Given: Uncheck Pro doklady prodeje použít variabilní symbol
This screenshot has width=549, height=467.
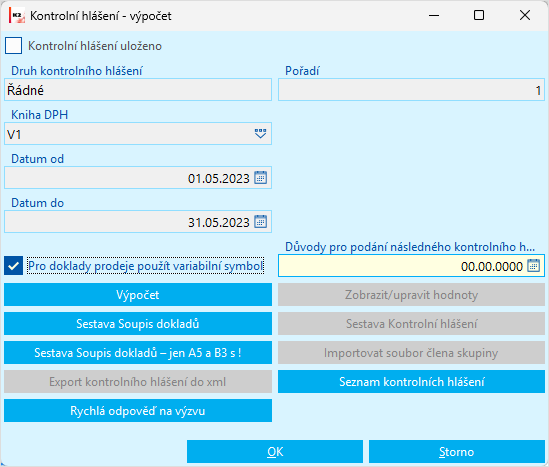Looking at the screenshot, I should point(13,266).
